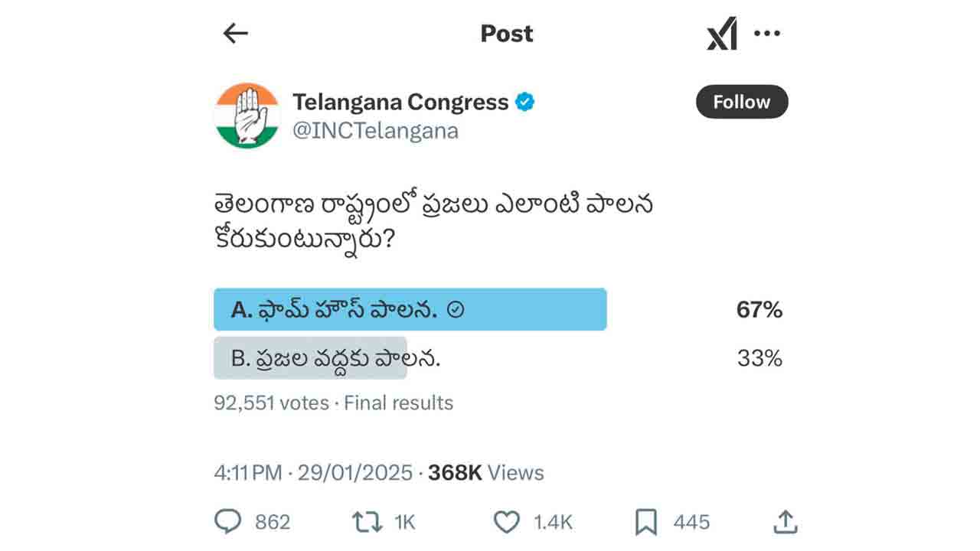Open the @INCTelangana handle
Viewport: 980px width, 551px height.
pyautogui.click(x=375, y=131)
